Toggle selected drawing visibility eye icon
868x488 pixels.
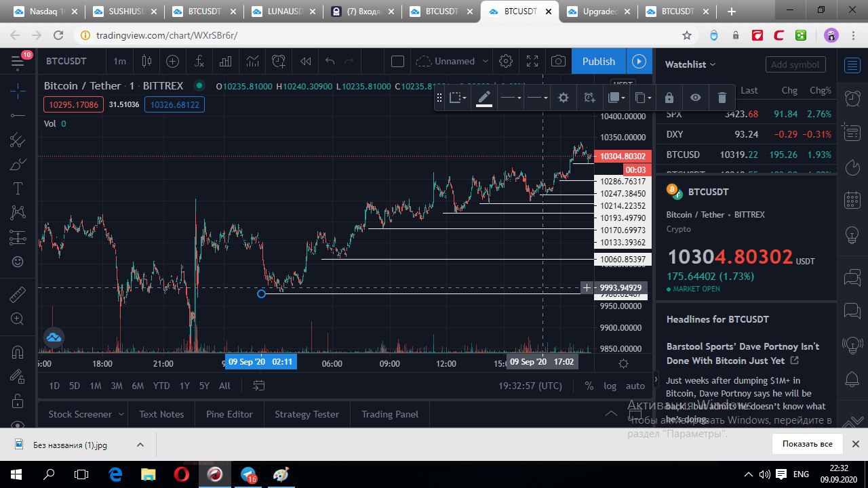695,98
